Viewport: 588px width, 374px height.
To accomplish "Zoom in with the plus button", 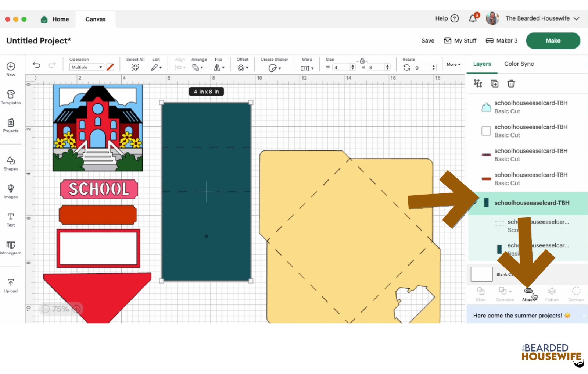I will pyautogui.click(x=77, y=309).
